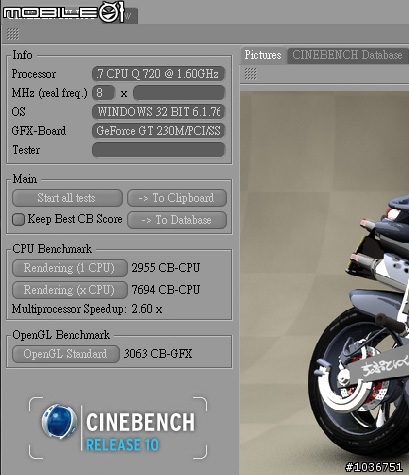
Task: Copy results with To Clipboard button
Action: (177, 198)
